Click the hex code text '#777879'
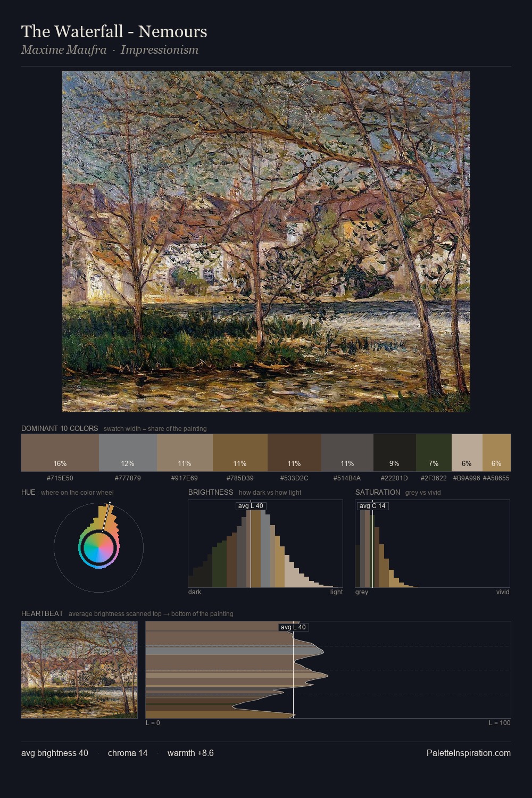Screen dimensions: 532x798 click(128, 478)
